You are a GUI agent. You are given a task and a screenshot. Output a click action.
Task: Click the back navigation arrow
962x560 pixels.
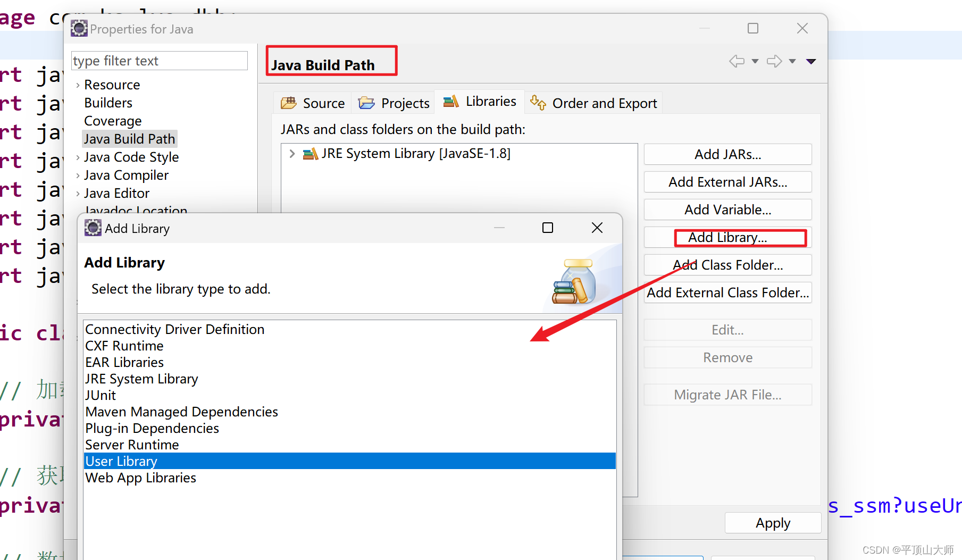pos(737,61)
